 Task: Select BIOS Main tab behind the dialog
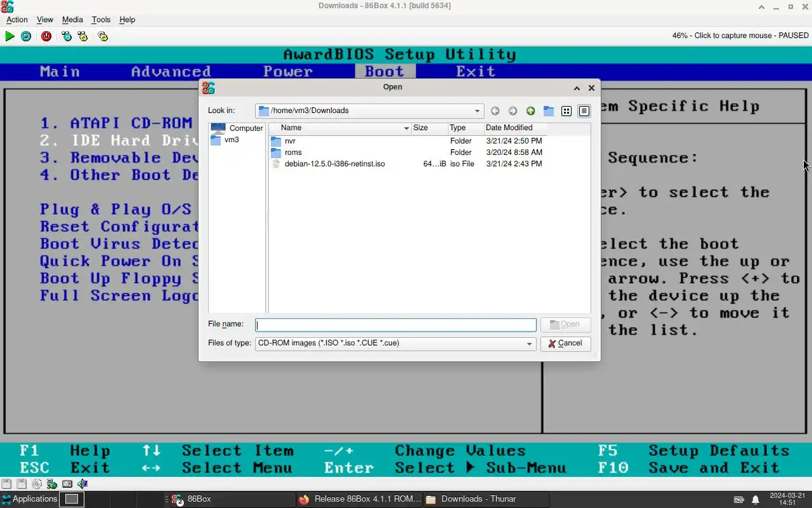point(60,72)
